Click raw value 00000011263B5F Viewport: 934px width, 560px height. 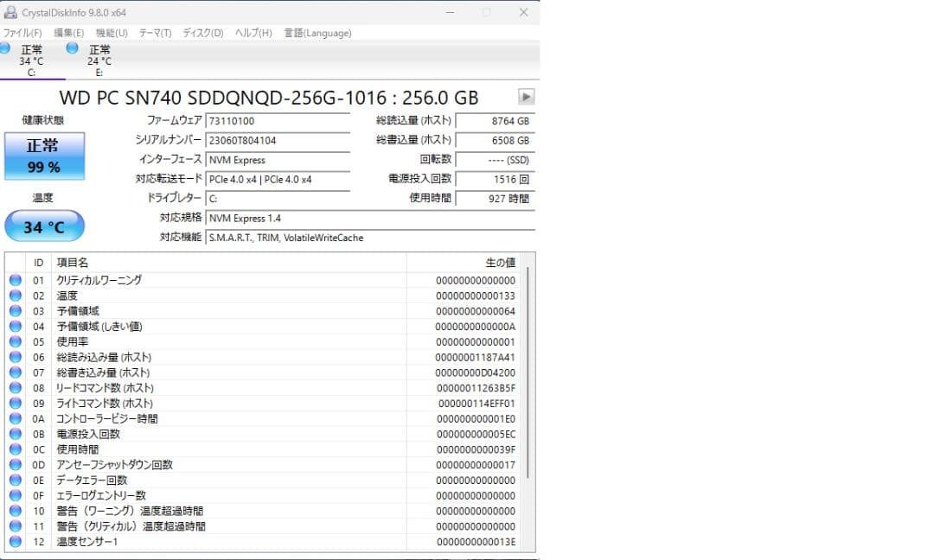point(476,388)
